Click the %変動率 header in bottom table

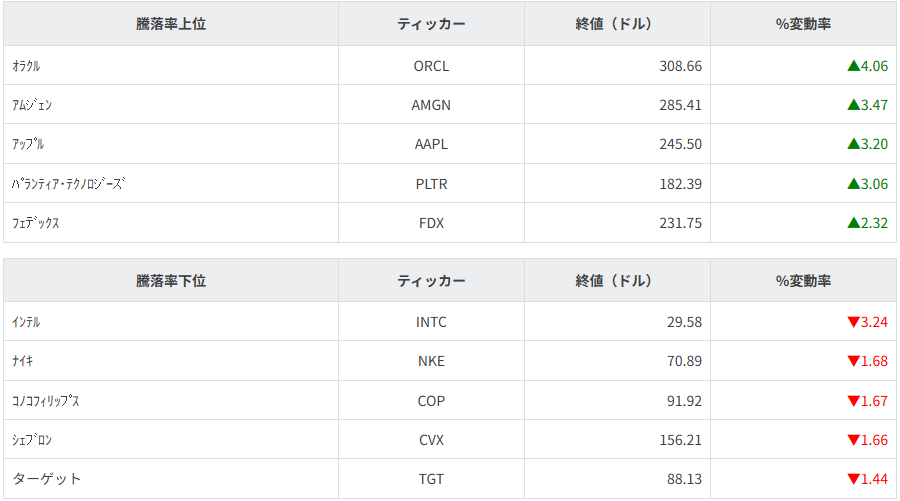[803, 281]
